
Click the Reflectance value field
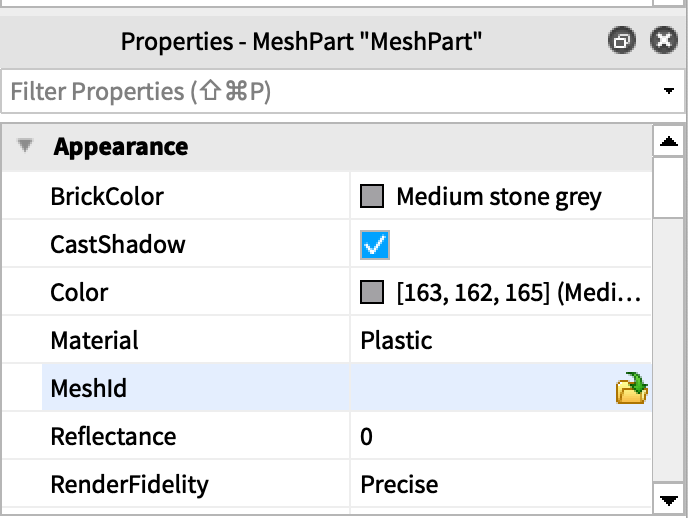coord(500,437)
